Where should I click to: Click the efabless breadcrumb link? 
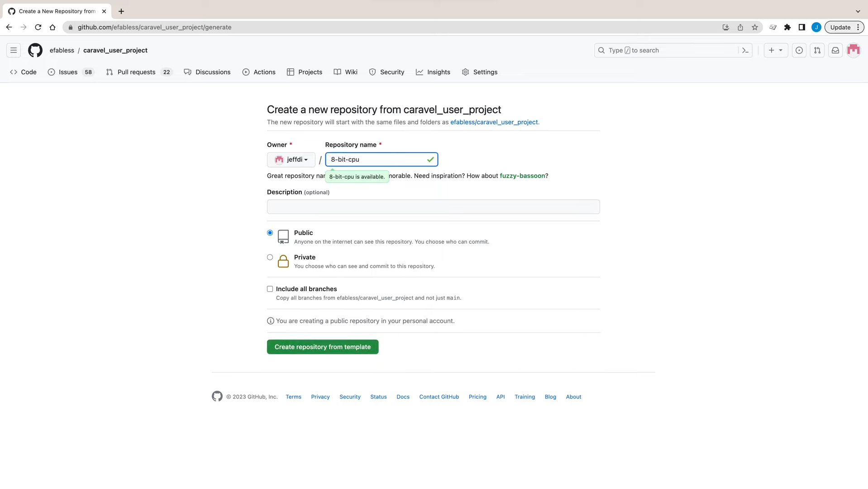point(62,50)
